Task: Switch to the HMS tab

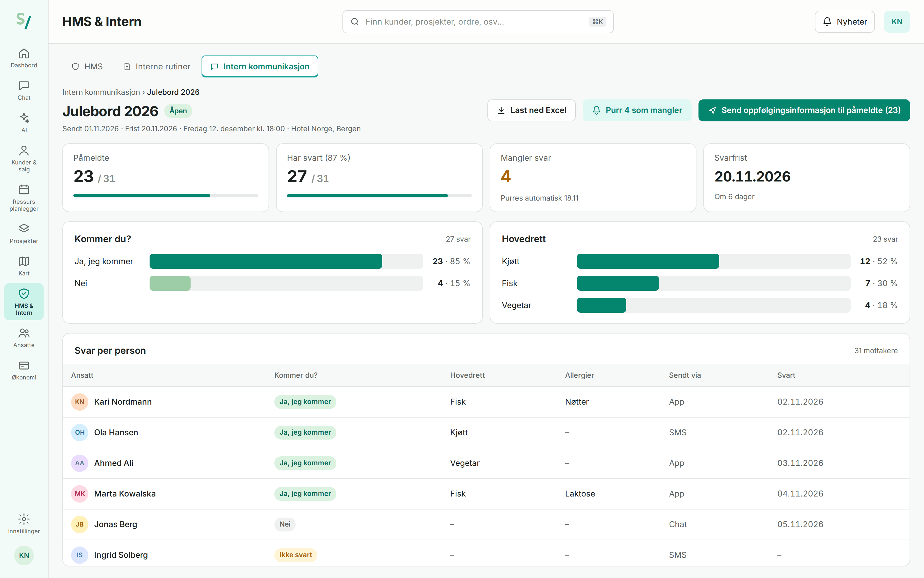Action: coord(87,66)
